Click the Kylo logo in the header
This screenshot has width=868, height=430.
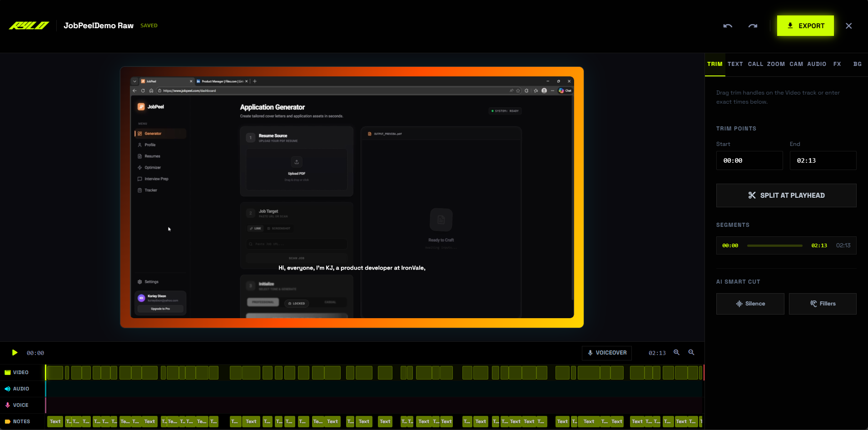click(28, 25)
